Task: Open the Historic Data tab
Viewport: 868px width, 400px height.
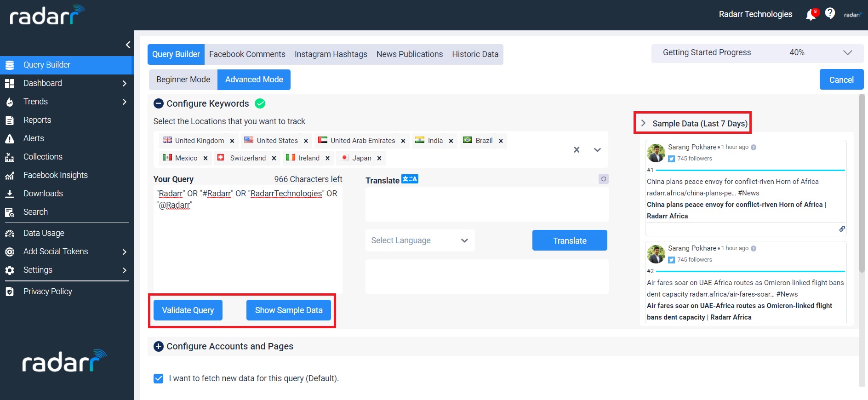Action: (x=475, y=54)
